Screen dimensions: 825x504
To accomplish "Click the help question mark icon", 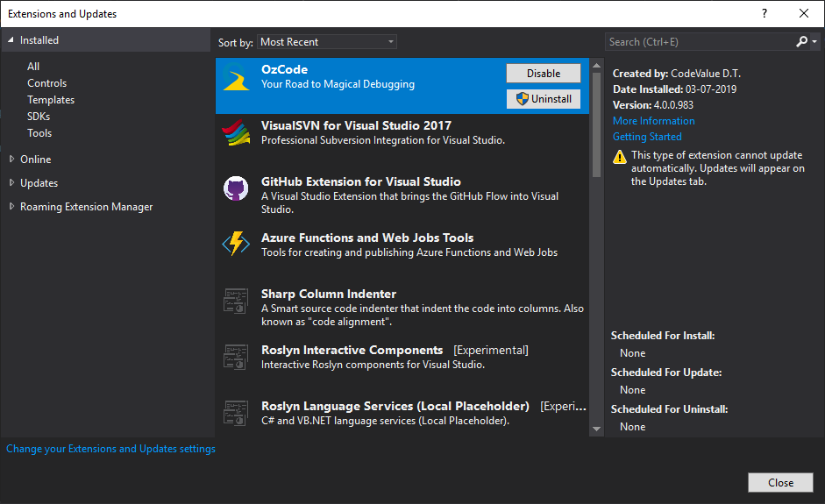I will coord(765,14).
